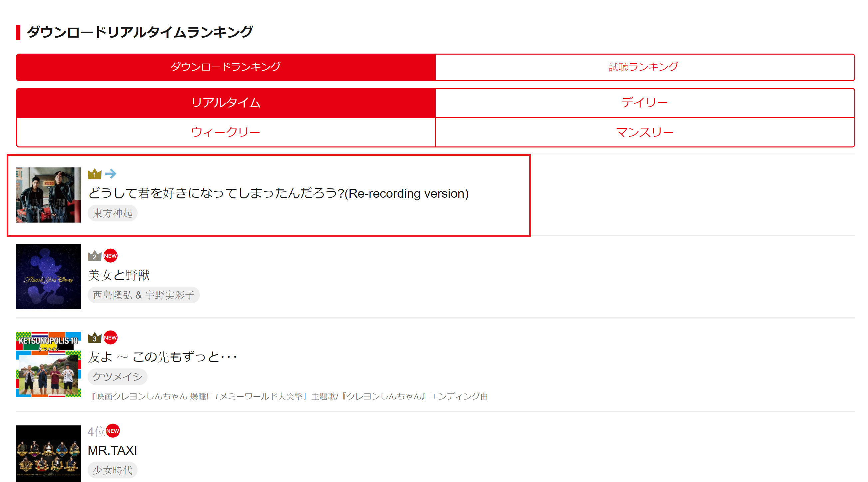Image resolution: width=868 pixels, height=482 pixels.
Task: Open artist tag 東方神起
Action: click(x=113, y=213)
